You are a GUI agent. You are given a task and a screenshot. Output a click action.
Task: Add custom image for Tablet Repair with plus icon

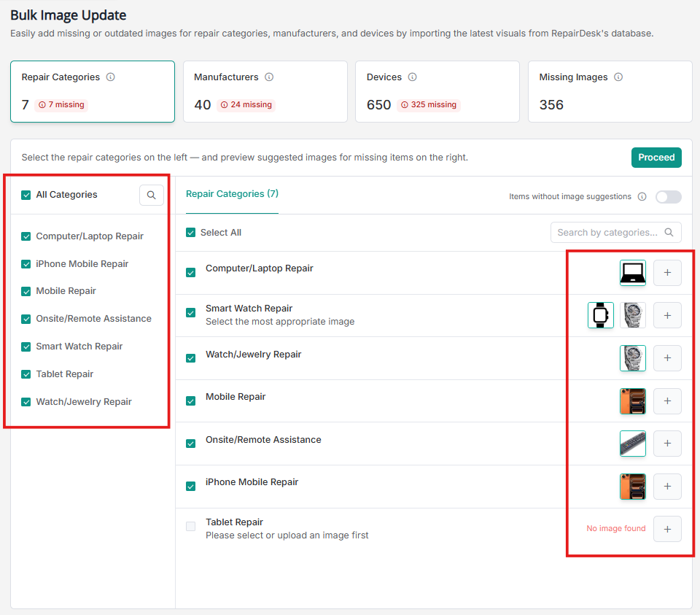pyautogui.click(x=667, y=528)
